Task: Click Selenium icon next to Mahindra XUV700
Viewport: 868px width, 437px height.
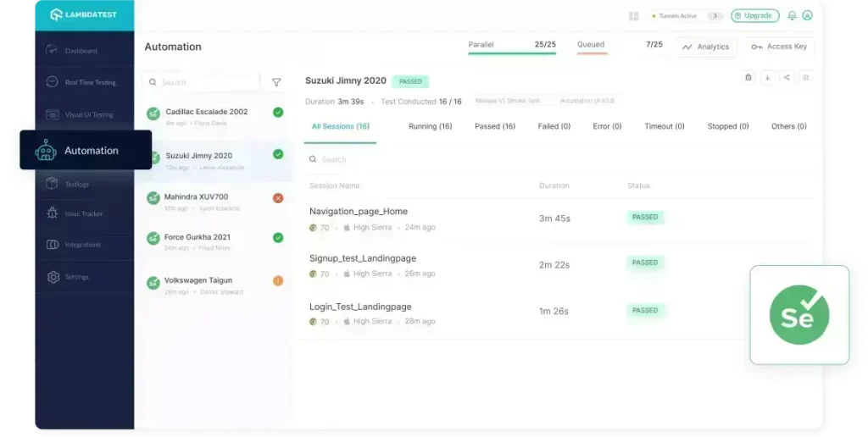Action: pos(153,198)
